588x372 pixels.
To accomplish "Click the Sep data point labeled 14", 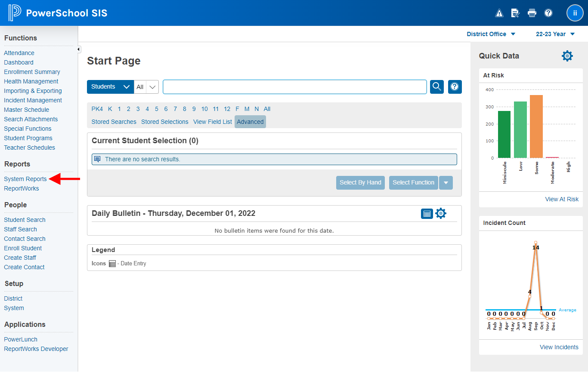I will click(x=535, y=243).
